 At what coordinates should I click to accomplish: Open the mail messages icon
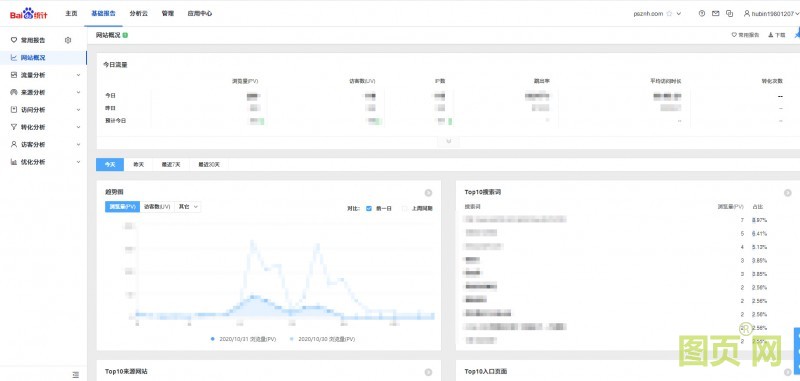tap(715, 14)
